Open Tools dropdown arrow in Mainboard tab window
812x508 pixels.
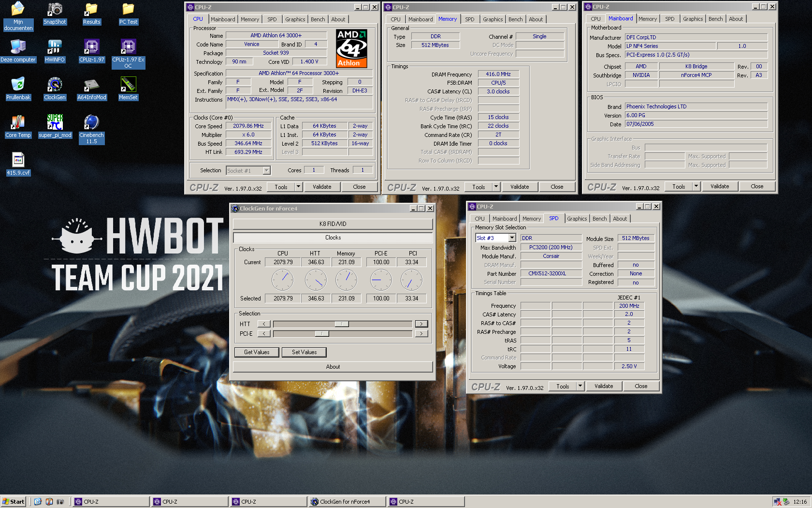coord(696,186)
